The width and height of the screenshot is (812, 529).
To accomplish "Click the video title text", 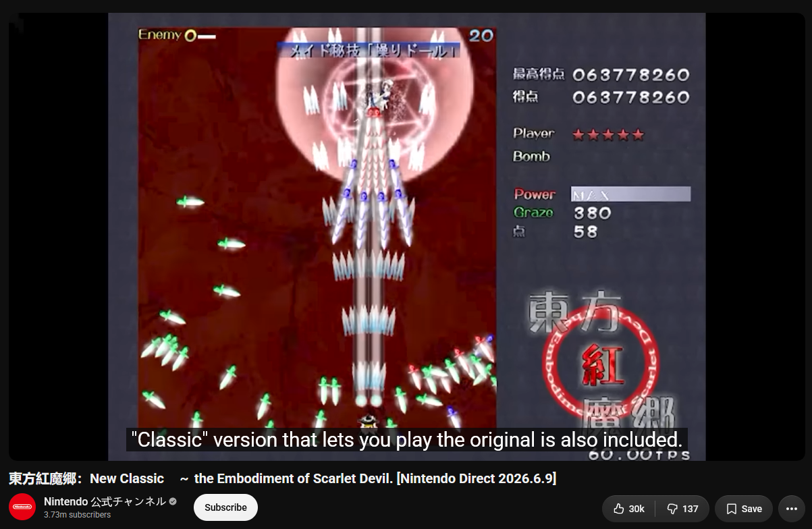I will (x=282, y=478).
